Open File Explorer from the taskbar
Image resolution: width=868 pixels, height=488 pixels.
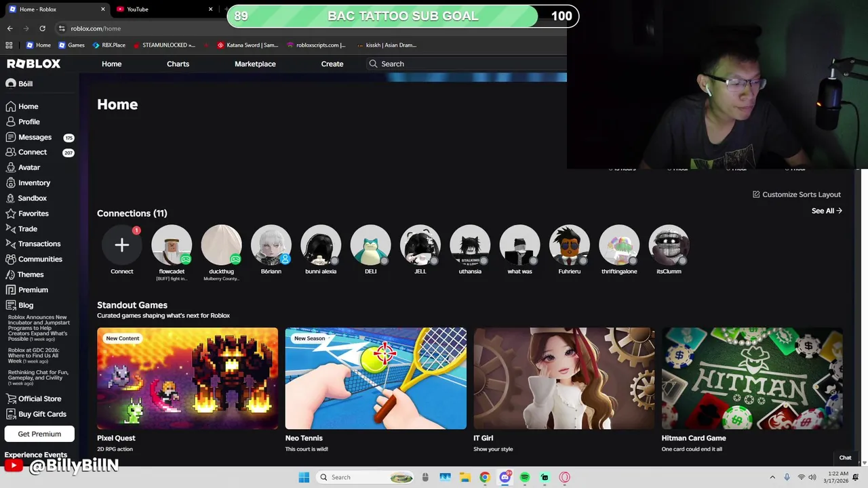(465, 477)
